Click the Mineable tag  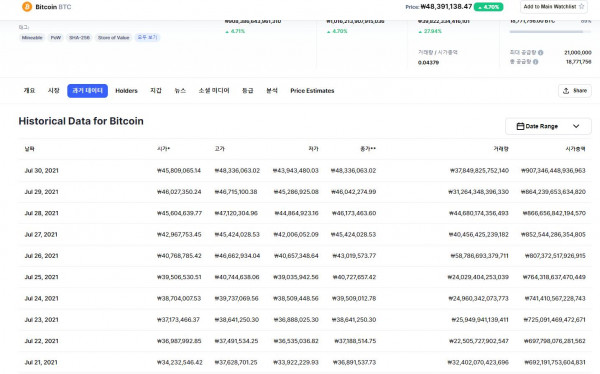click(x=32, y=38)
